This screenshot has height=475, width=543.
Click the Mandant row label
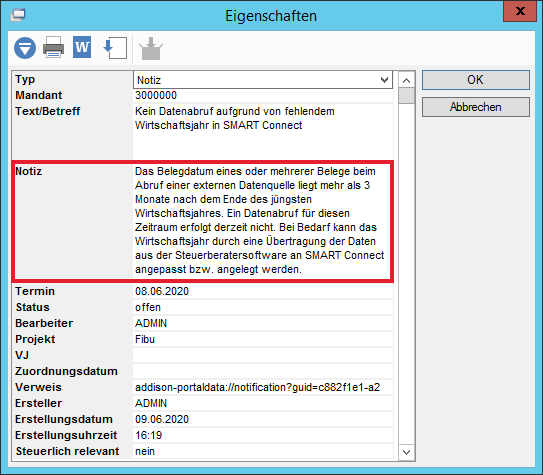(38, 95)
